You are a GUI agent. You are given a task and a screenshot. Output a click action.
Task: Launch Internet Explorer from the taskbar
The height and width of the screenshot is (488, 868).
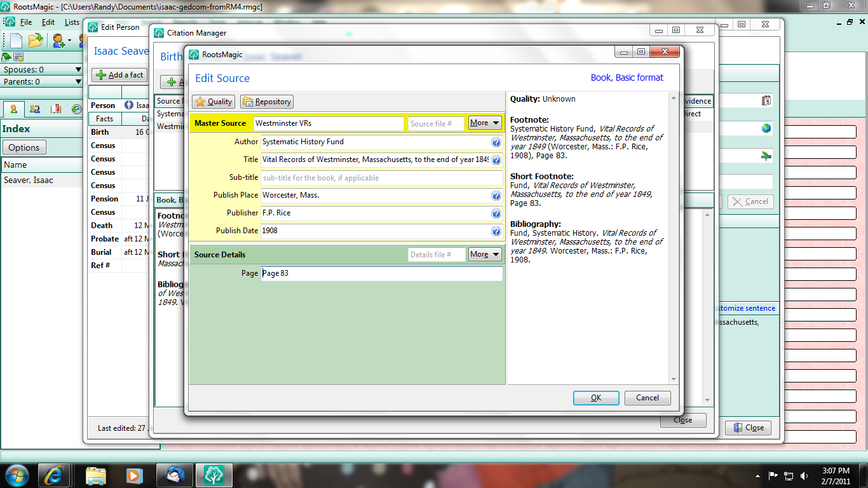(55, 475)
